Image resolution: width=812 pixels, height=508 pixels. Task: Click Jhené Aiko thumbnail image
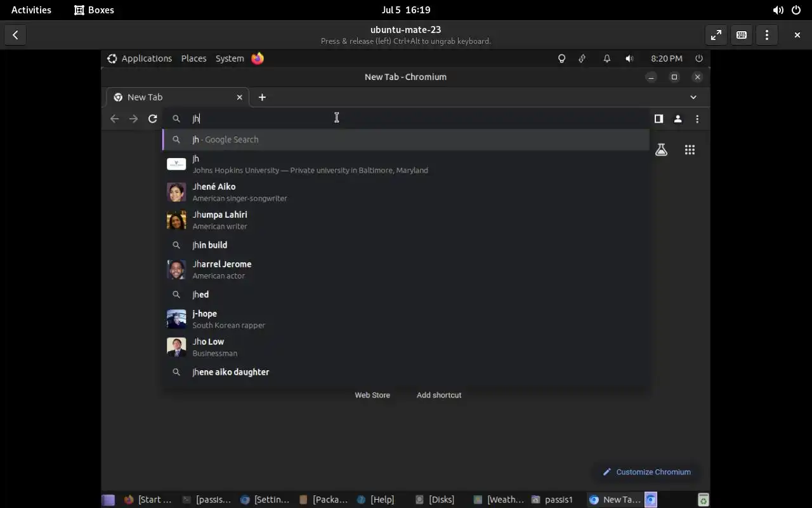(x=176, y=192)
